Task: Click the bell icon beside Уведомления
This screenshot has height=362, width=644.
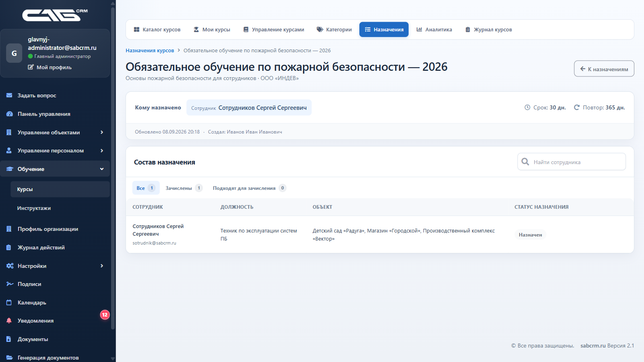Action: pyautogui.click(x=9, y=321)
